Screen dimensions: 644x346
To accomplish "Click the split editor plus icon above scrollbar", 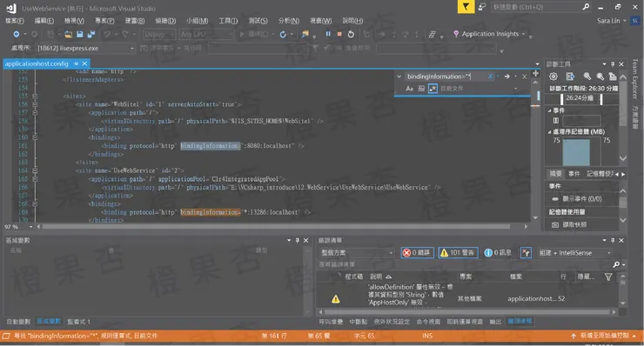I will [x=535, y=74].
